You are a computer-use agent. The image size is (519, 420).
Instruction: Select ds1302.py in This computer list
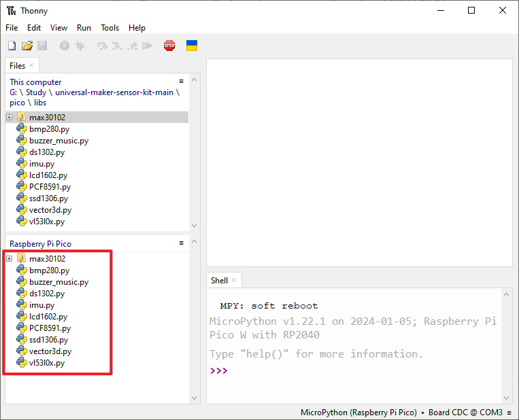(47, 152)
